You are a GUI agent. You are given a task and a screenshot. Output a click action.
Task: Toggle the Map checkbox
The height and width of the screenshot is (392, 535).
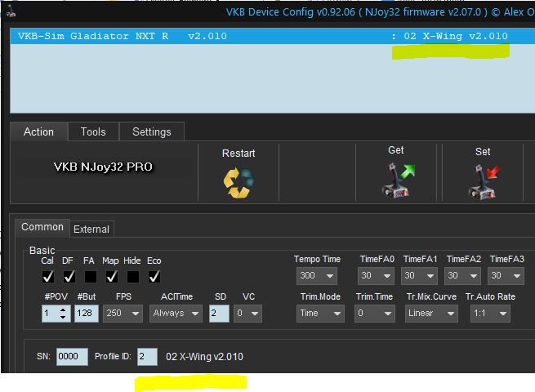click(x=112, y=276)
